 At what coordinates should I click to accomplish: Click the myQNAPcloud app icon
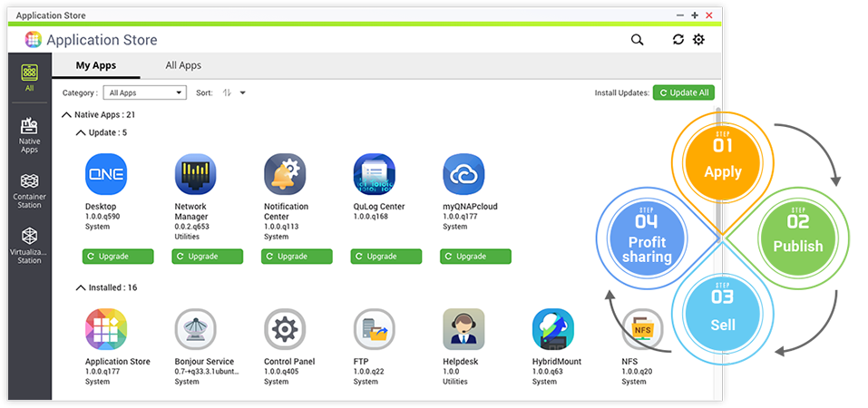(463, 174)
